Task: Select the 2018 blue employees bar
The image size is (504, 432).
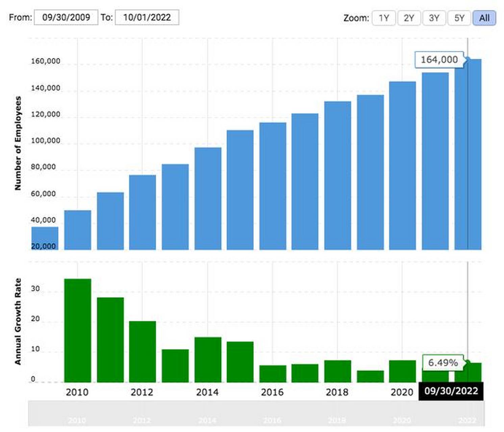Action: click(337, 175)
